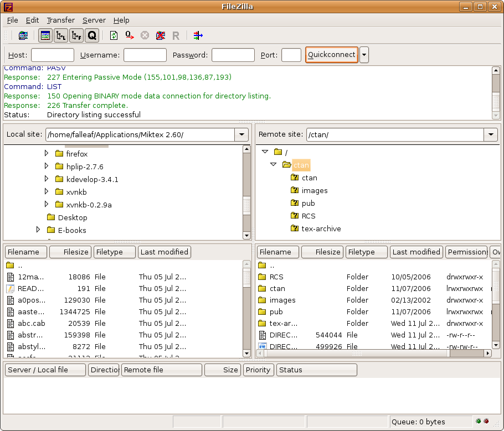Screen dimensions: 504x431
Task: Click the reconnect R icon
Action: pos(176,35)
